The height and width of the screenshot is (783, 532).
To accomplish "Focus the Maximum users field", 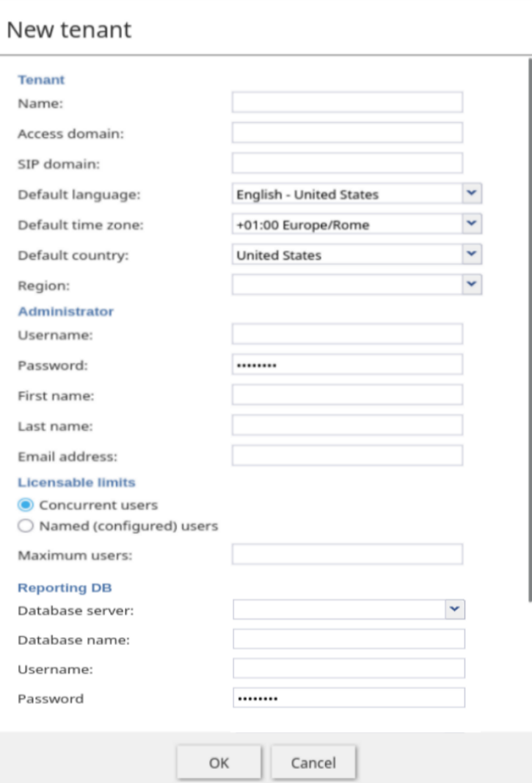I will pyautogui.click(x=347, y=554).
